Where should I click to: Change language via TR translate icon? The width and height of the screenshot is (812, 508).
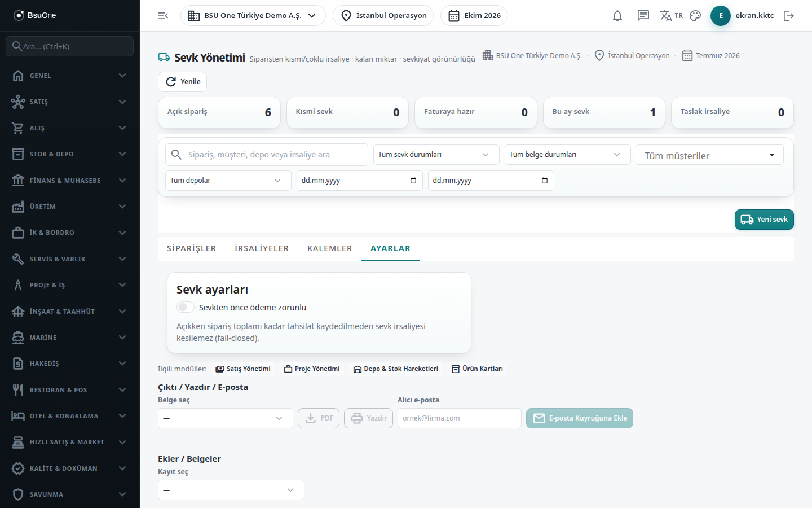point(671,16)
